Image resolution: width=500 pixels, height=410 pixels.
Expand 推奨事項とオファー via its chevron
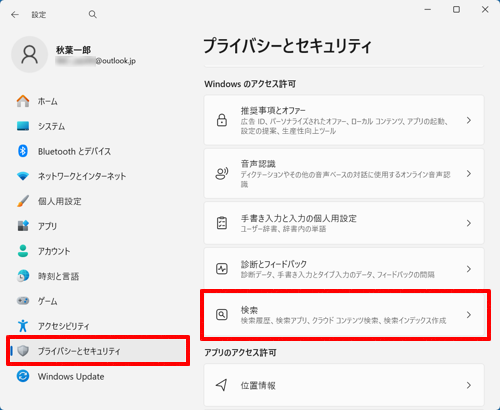[469, 120]
